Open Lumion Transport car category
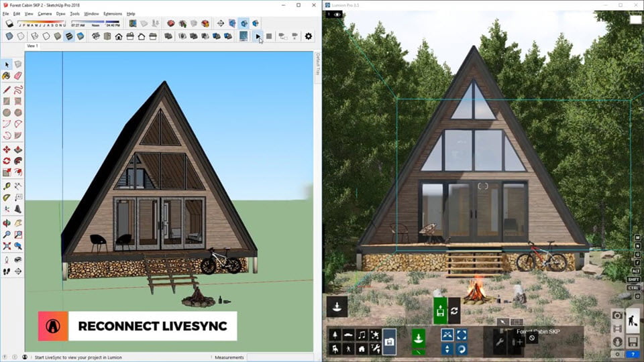 (348, 335)
